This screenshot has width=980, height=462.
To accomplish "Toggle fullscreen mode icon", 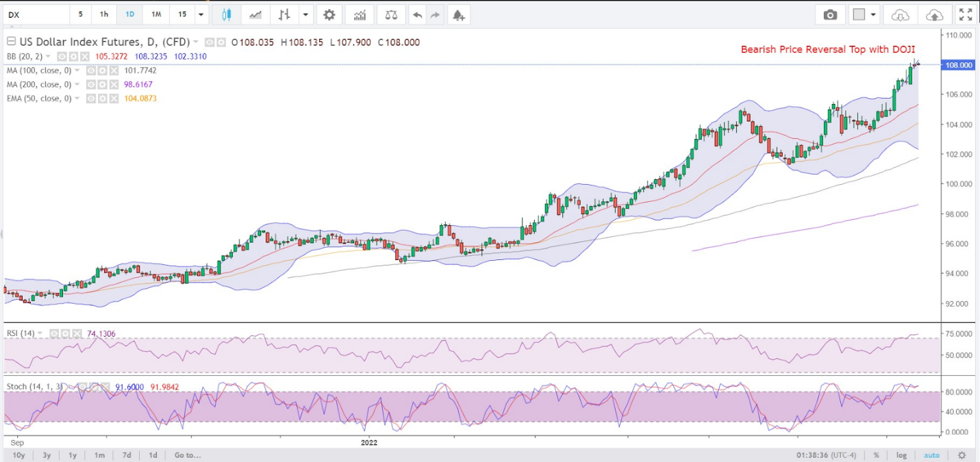I will [x=966, y=14].
